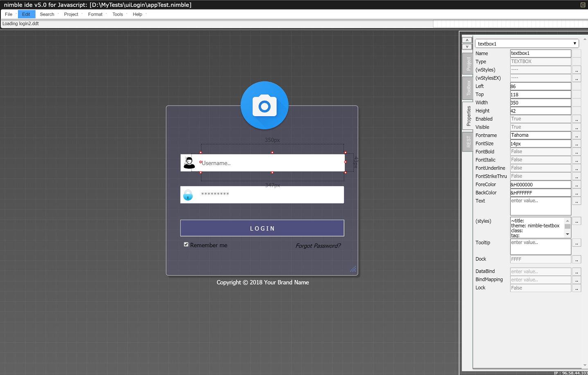Screen dimensions: 588x375
Task: Click the BackColor value field
Action: coord(541,193)
